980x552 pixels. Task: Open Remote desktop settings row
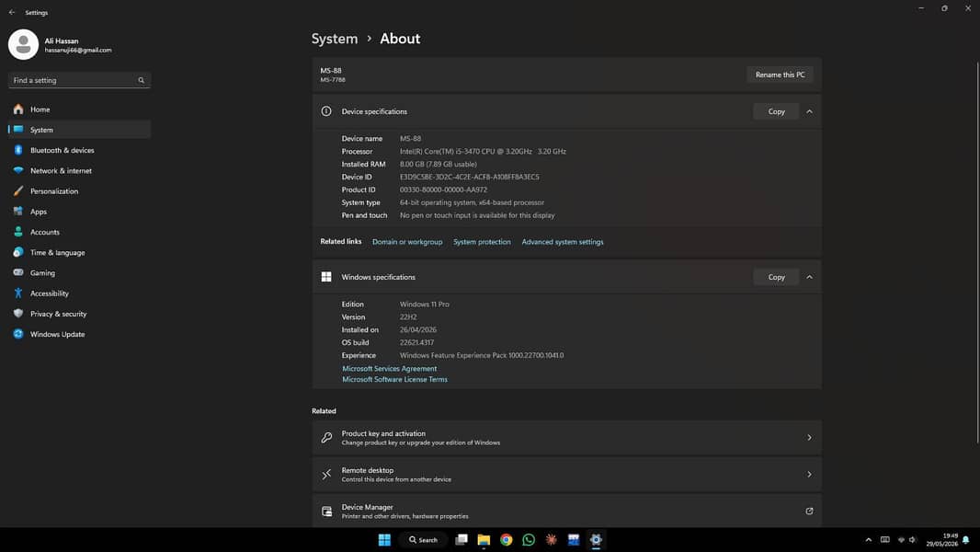click(x=566, y=475)
